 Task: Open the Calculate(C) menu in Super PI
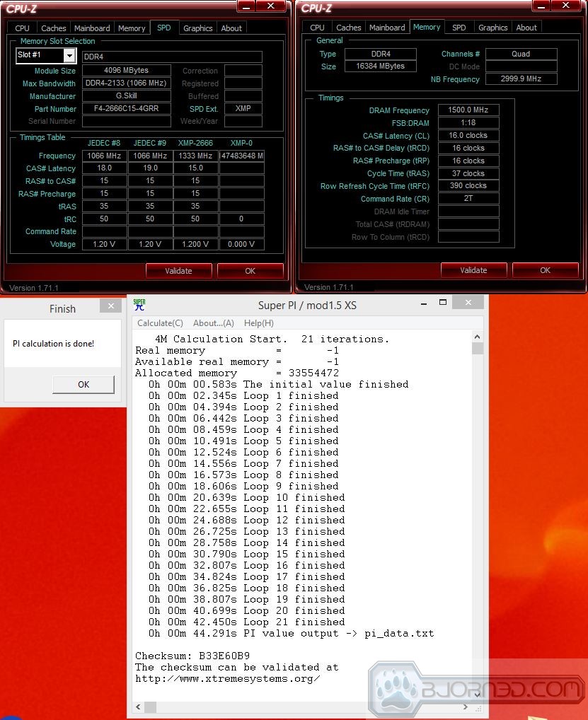coord(160,323)
